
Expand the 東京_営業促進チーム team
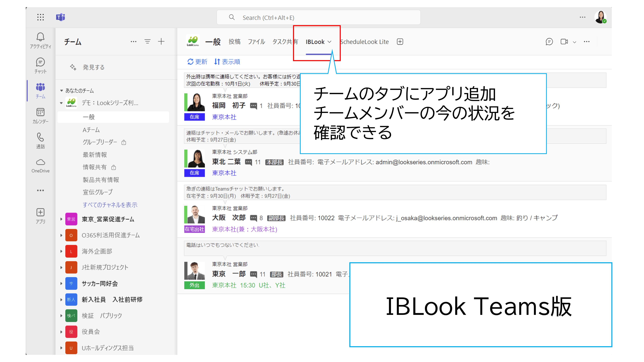click(62, 219)
